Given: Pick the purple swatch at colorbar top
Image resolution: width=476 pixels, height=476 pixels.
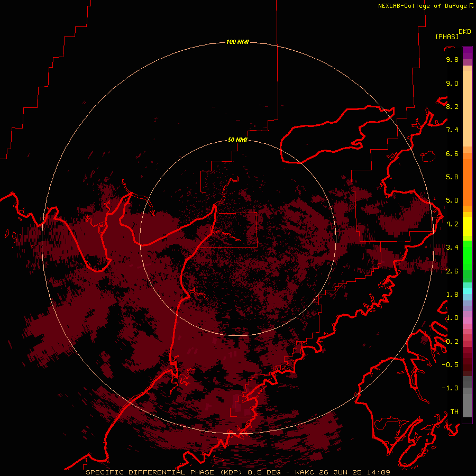Looking at the screenshot, I should click(x=467, y=53).
